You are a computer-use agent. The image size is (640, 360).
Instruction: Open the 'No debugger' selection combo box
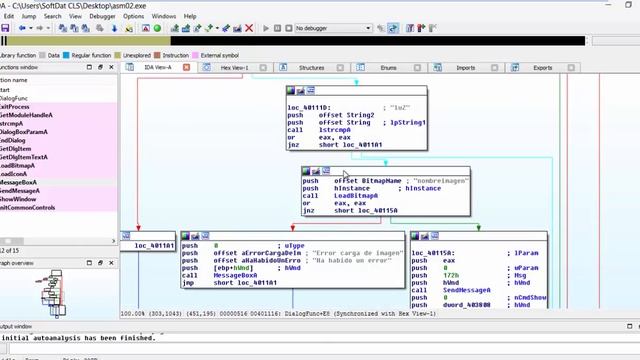pos(333,28)
